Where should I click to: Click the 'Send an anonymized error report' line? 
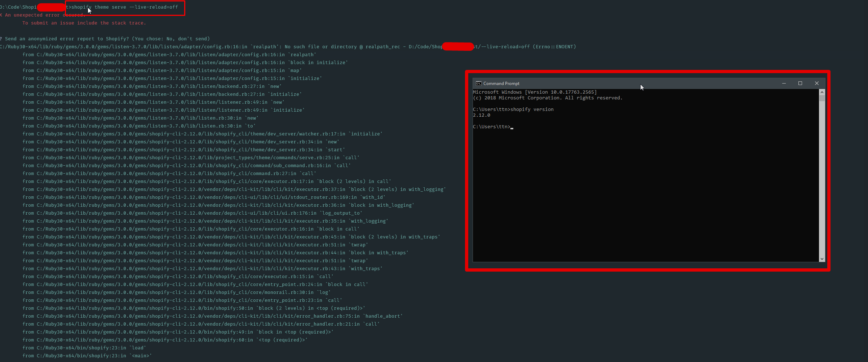point(105,39)
